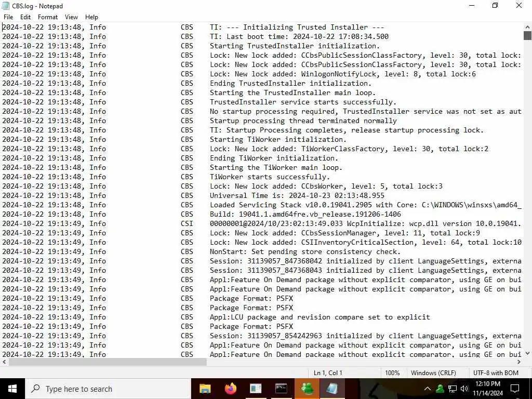Viewport: 532px width, 399px height.
Task: Open the Help menu
Action: (91, 17)
